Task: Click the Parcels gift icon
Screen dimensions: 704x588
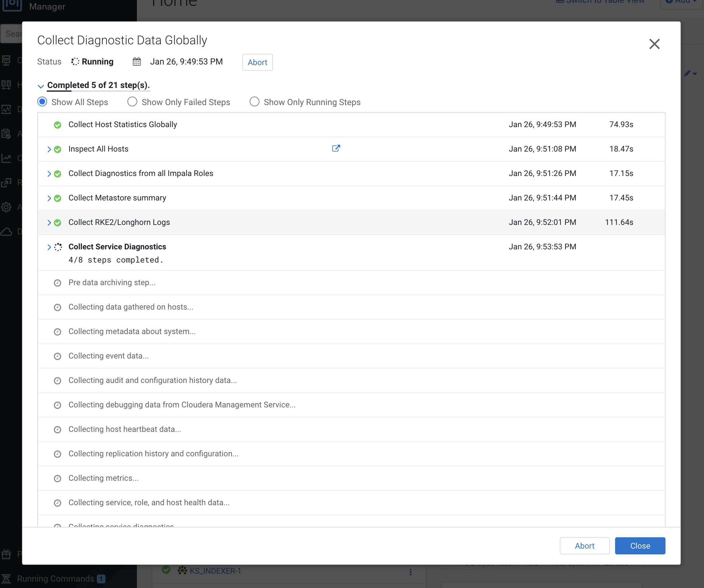Action: tap(6, 554)
